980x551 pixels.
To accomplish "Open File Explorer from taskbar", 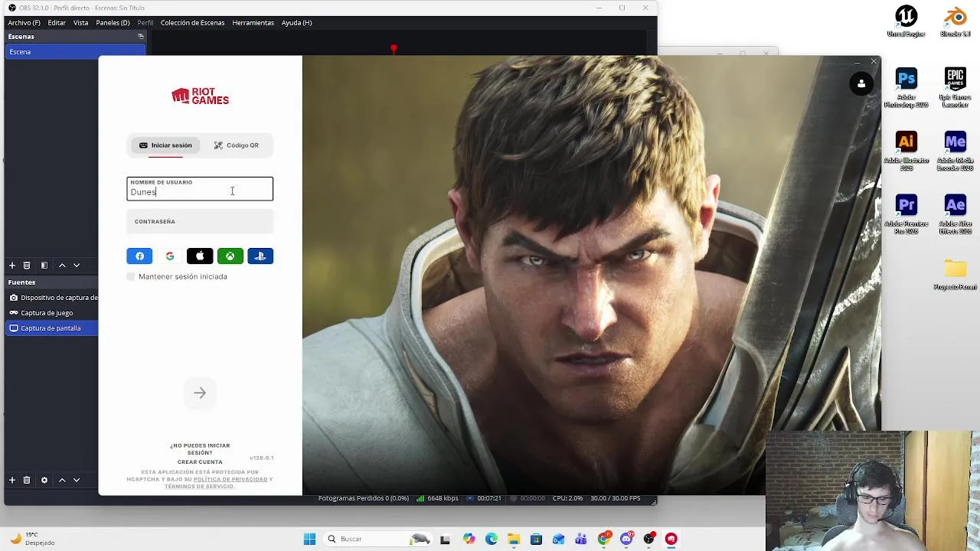I will point(514,540).
